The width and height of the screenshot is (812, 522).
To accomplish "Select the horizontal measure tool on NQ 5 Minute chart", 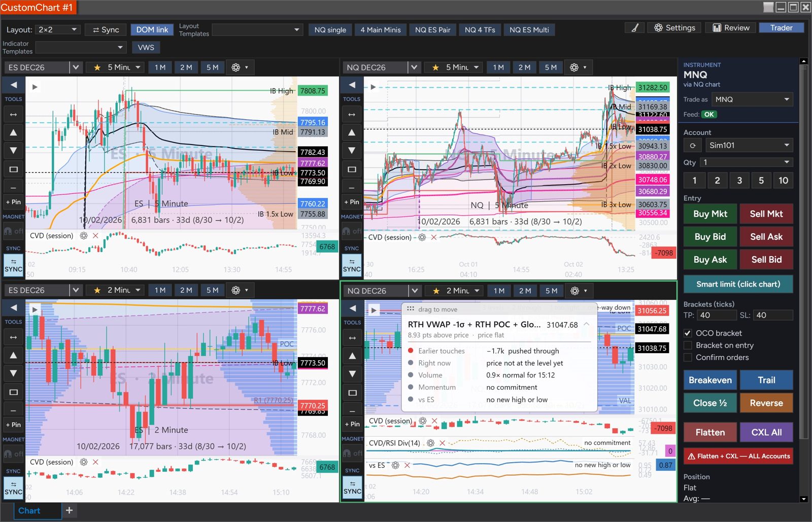I will coord(352,115).
